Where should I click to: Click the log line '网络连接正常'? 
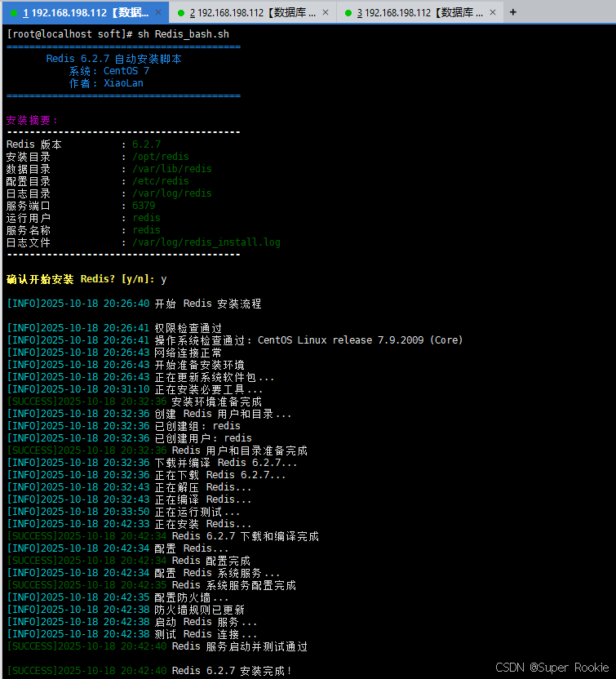click(x=188, y=353)
